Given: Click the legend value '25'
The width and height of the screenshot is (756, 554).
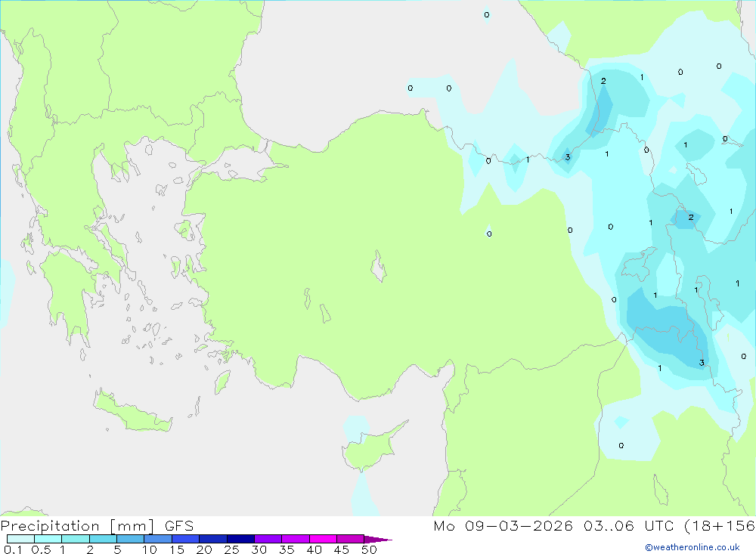Looking at the screenshot, I should [x=232, y=549].
